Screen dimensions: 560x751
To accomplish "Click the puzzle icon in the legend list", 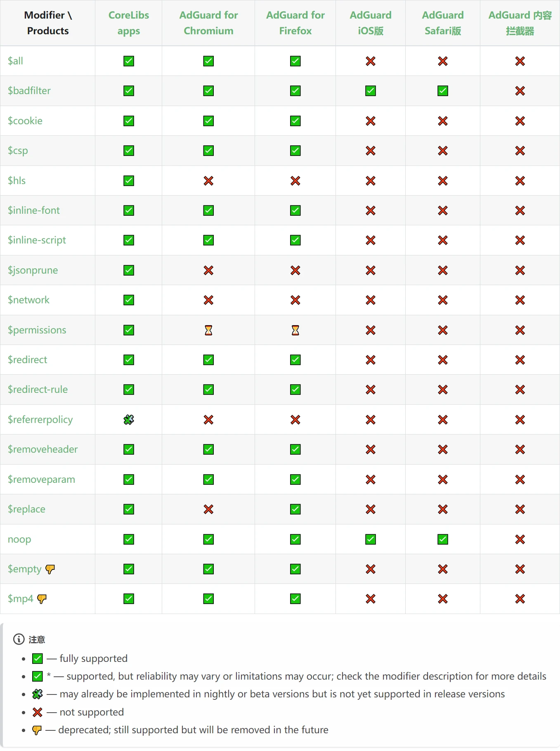I will tap(38, 694).
